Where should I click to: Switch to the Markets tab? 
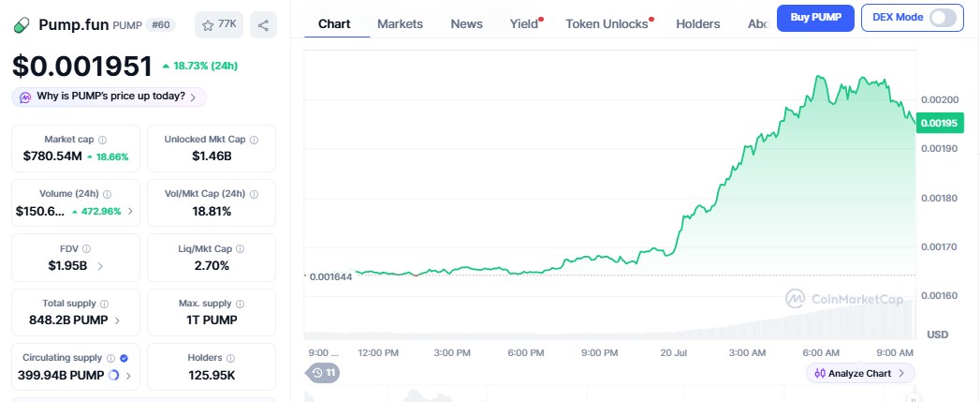pos(400,23)
